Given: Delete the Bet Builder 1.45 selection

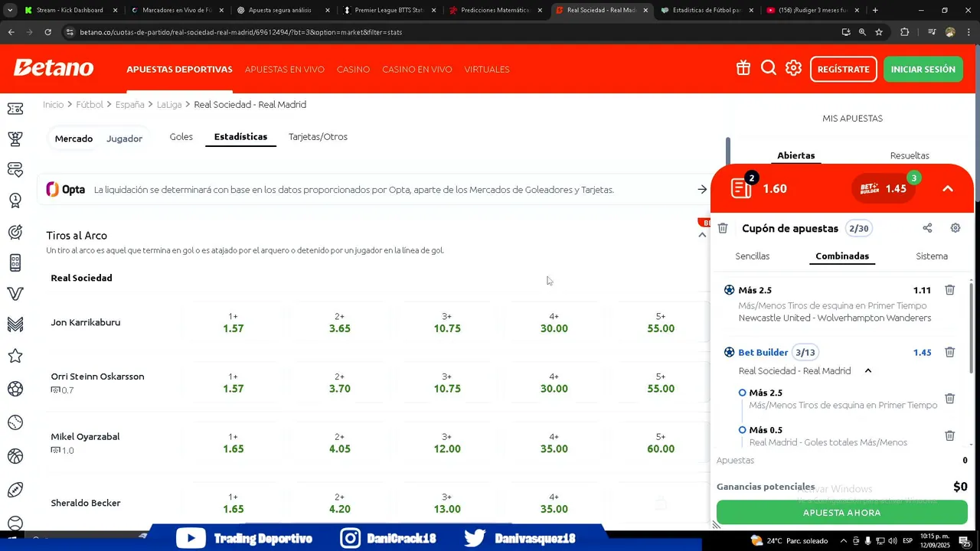Looking at the screenshot, I should point(949,352).
